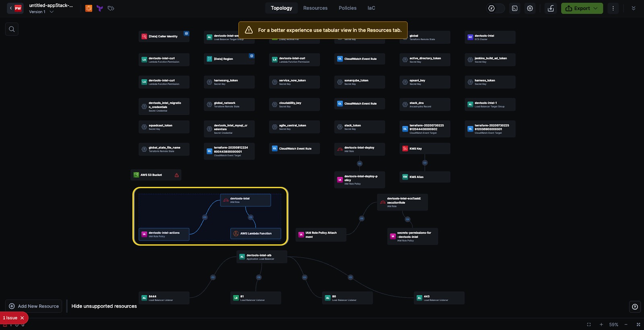
Task: Click the warning triangle on AWS S3 Bucket
Action: pyautogui.click(x=176, y=175)
